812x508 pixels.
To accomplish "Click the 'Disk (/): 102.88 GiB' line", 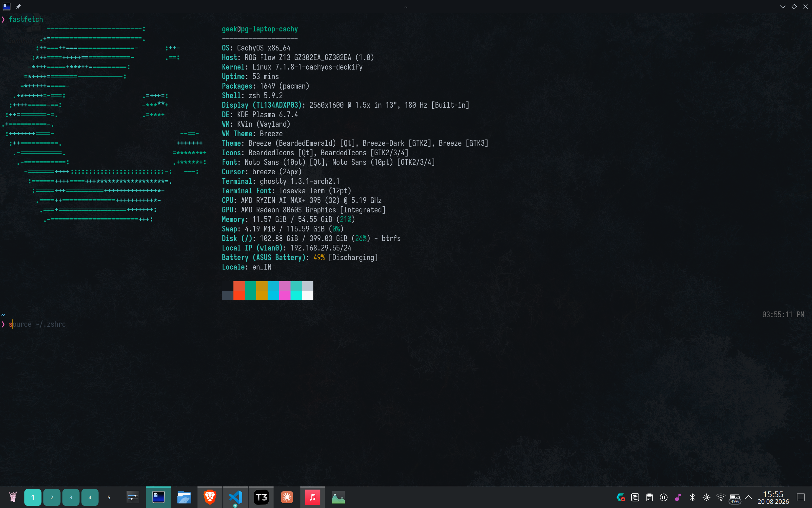I will pyautogui.click(x=311, y=238).
